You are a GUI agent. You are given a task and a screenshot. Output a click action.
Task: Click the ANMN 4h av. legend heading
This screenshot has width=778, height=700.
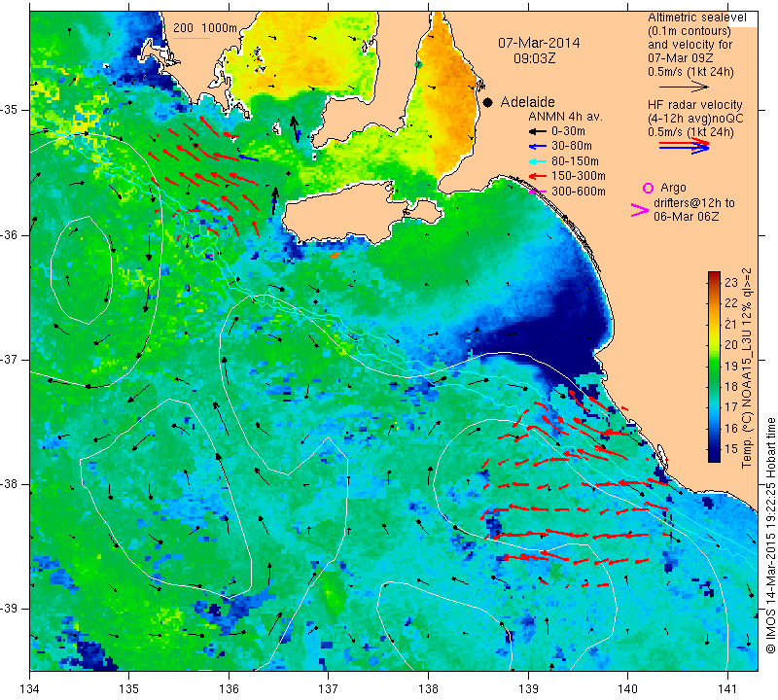(565, 117)
